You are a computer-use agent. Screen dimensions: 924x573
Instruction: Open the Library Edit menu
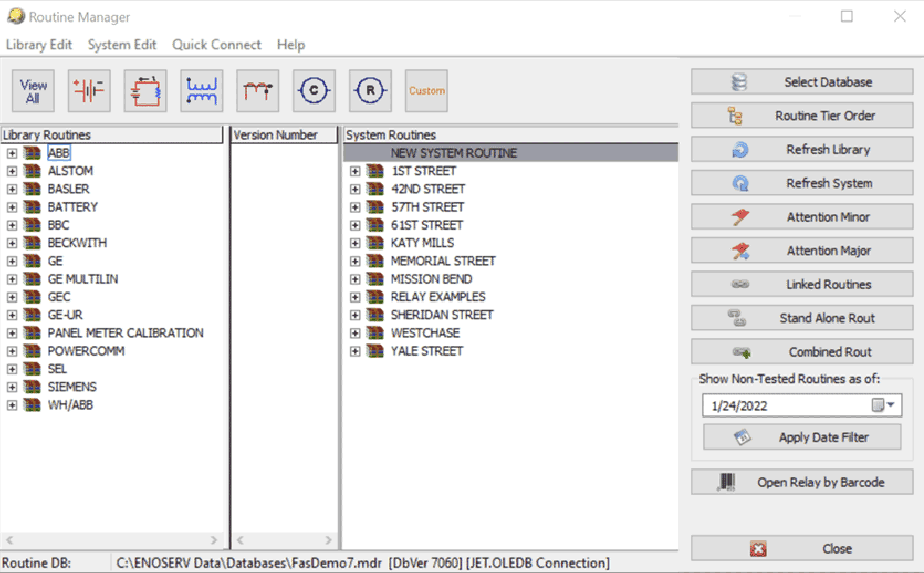(39, 45)
